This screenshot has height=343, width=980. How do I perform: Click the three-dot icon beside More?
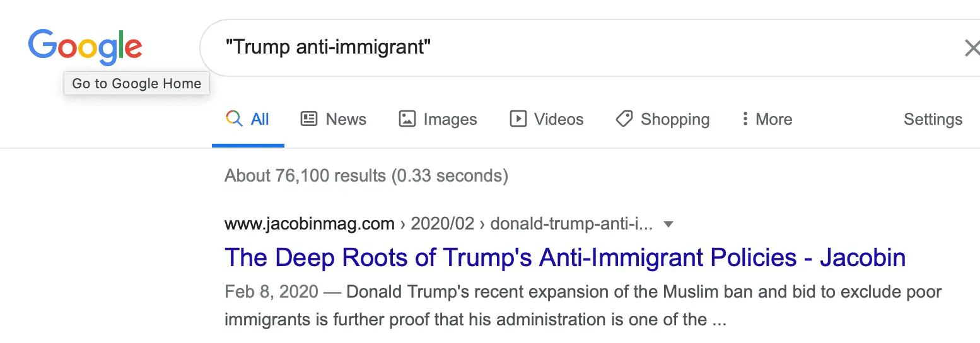coord(745,119)
